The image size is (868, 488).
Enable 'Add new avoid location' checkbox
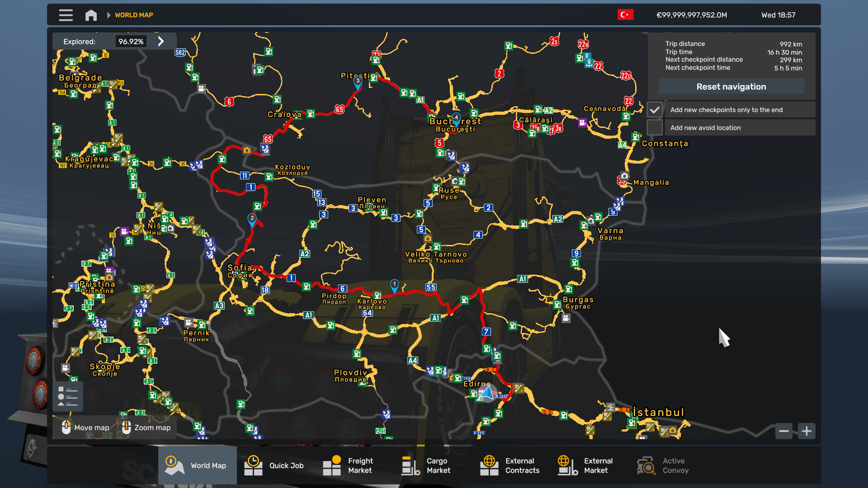[655, 128]
